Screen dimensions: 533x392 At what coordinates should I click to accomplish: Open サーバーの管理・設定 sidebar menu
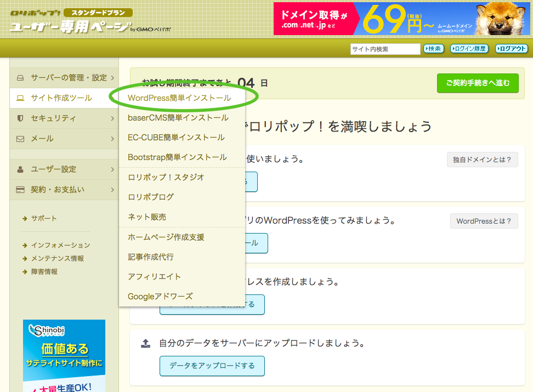click(x=64, y=78)
